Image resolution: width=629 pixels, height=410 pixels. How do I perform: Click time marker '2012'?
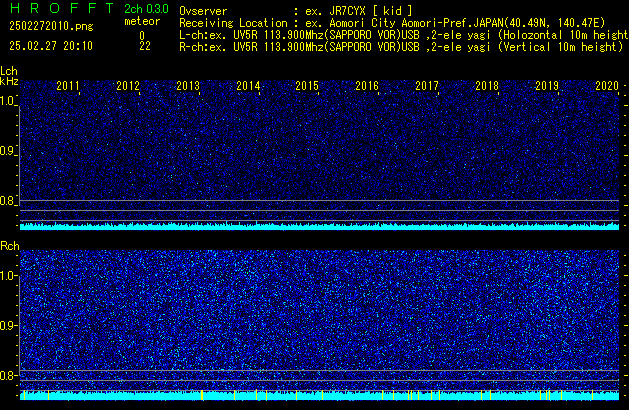pyautogui.click(x=128, y=86)
